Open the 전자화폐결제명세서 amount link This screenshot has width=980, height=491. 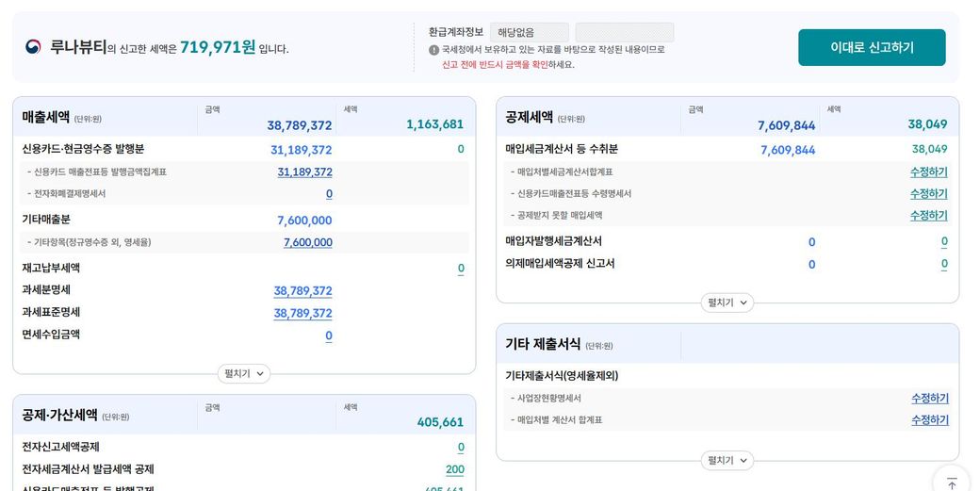coord(329,194)
